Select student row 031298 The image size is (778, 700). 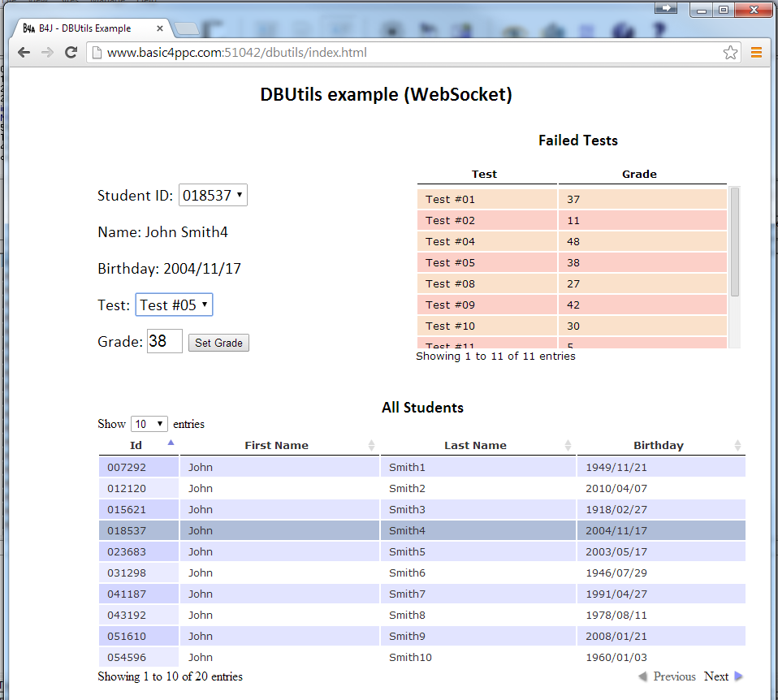tap(421, 573)
